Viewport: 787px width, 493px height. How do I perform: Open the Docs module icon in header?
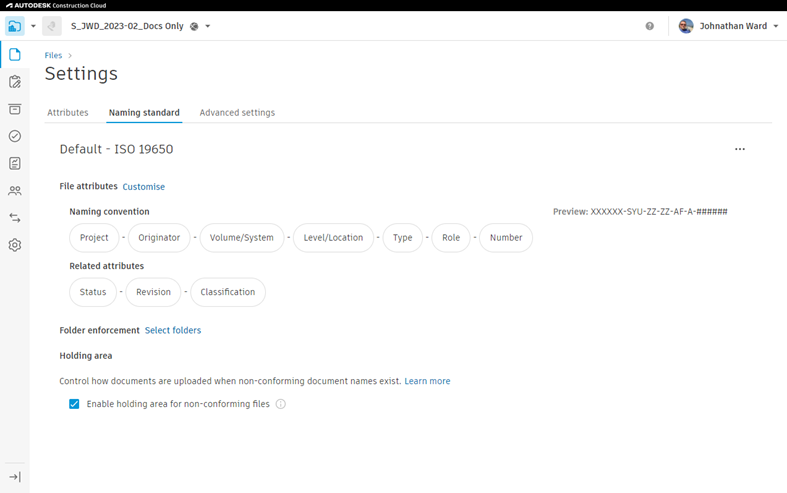(15, 26)
